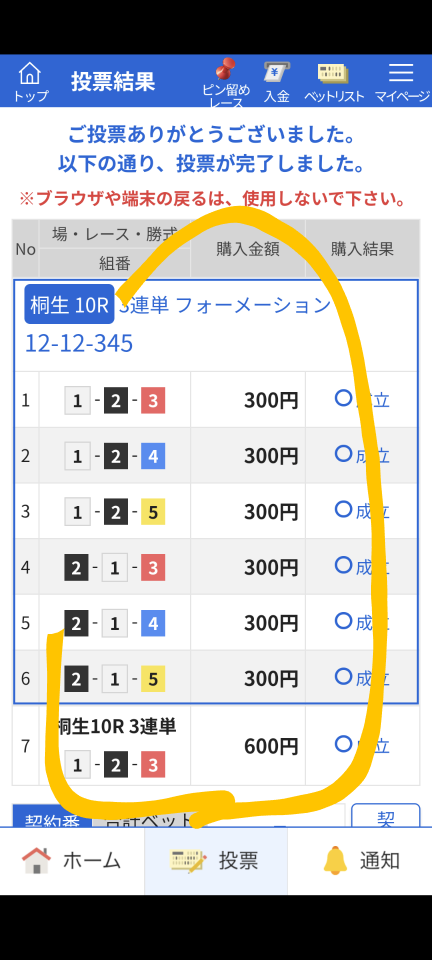Open the 入金 deposit icon
The height and width of the screenshot is (960, 432).
point(277,72)
